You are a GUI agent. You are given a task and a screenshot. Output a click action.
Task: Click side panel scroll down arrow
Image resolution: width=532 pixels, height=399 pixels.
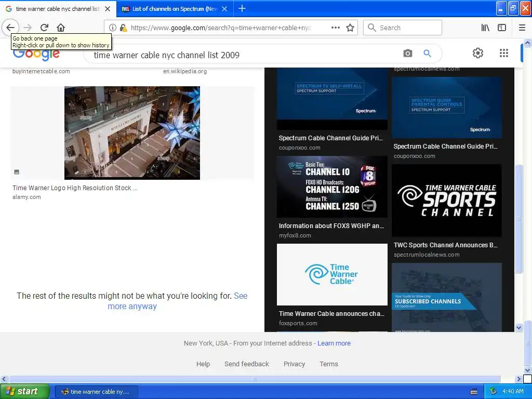[x=519, y=327]
